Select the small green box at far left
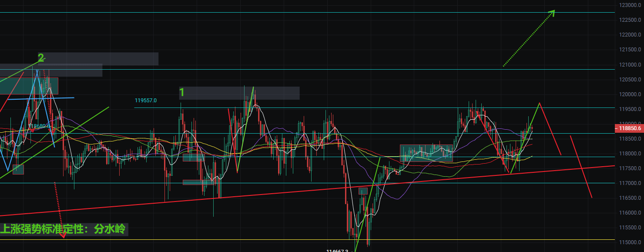This screenshot has width=644, height=252. 18,169
